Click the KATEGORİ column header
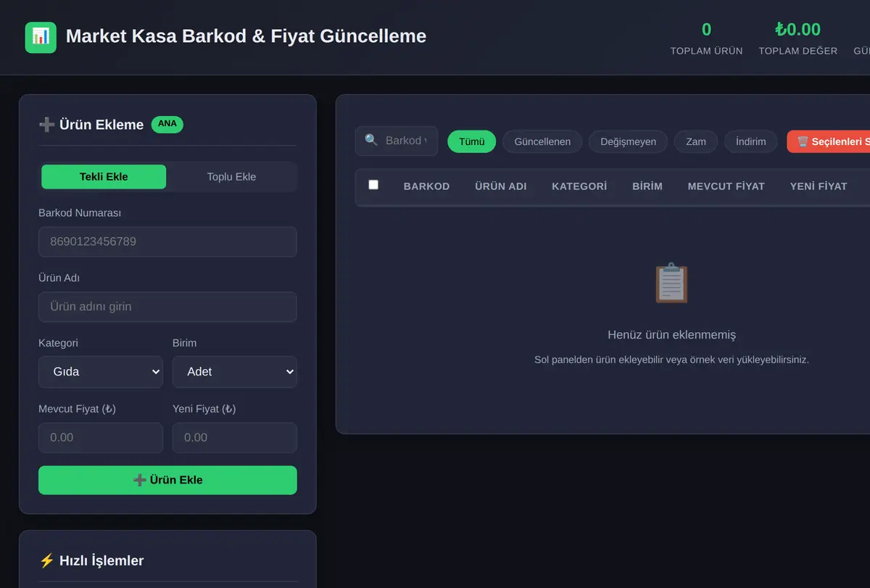870x588 pixels. pyautogui.click(x=579, y=186)
